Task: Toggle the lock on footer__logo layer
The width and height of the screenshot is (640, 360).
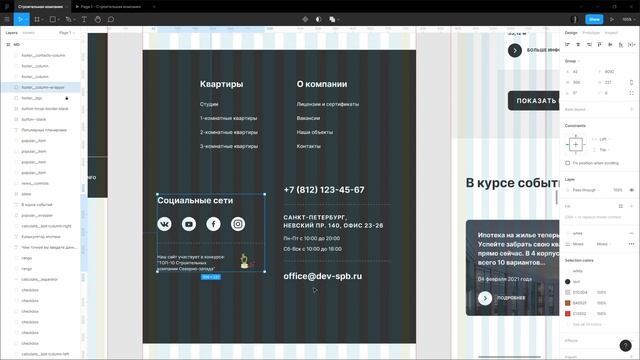Action: [67, 98]
